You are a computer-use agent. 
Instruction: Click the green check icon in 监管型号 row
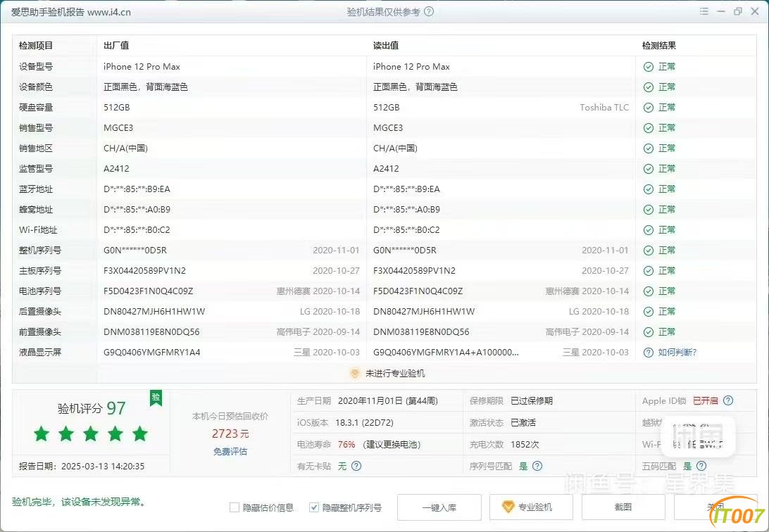[x=649, y=169]
